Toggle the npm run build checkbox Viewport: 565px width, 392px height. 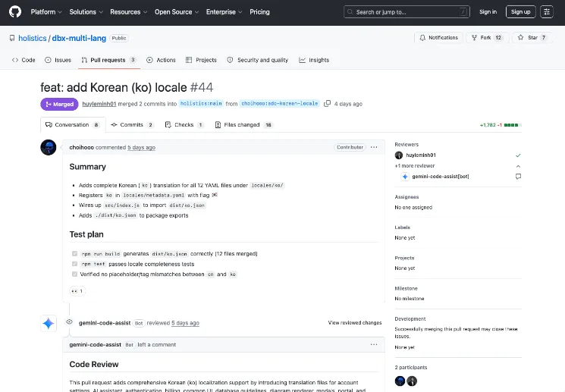pos(74,254)
